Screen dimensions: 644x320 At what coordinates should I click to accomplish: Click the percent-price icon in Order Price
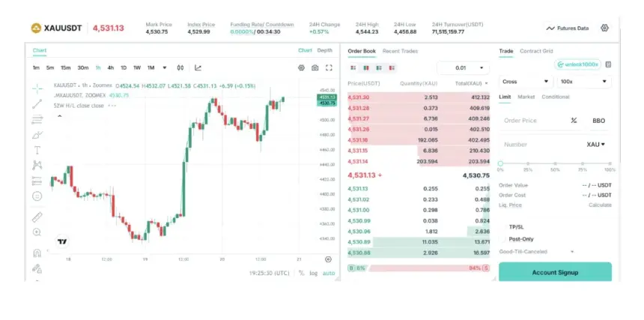574,121
